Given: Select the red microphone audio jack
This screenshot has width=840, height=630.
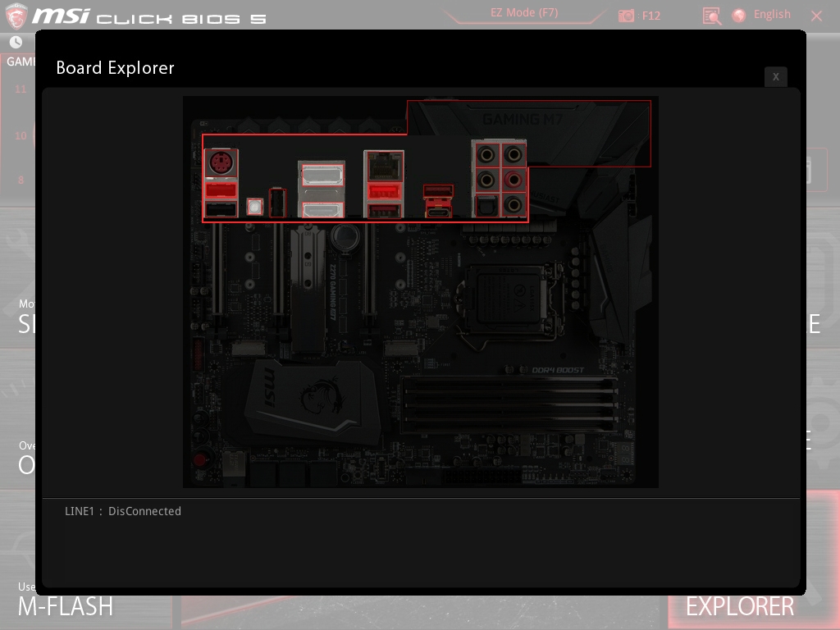Looking at the screenshot, I should point(514,180).
